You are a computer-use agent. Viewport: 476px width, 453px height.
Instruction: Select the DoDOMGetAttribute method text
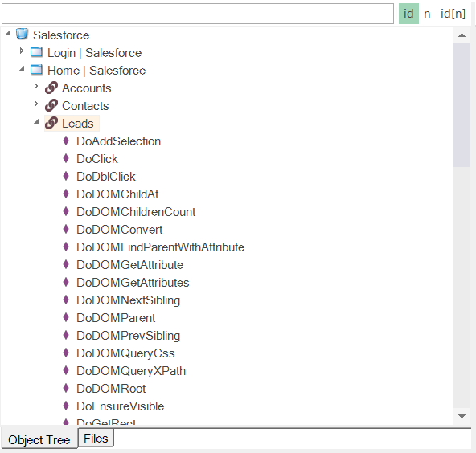point(130,265)
